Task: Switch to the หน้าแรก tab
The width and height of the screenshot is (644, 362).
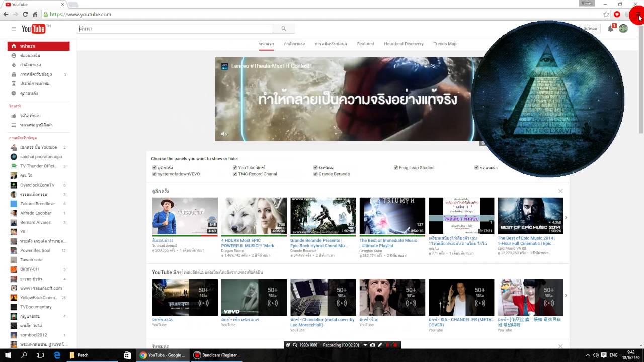Action: coord(266,44)
